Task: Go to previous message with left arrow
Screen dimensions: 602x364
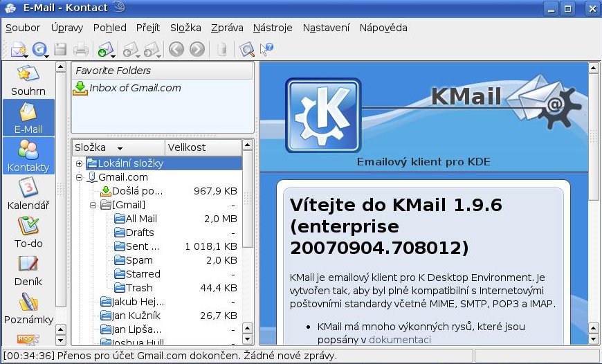Action: click(x=176, y=49)
